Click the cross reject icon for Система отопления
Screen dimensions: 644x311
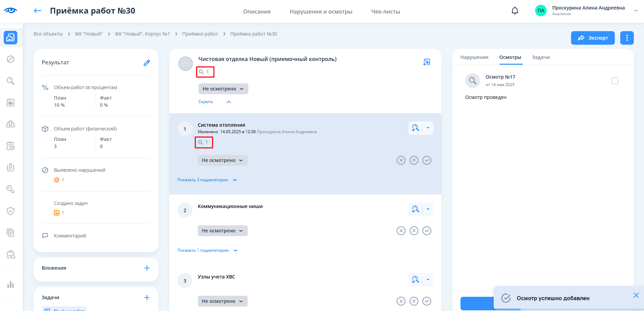[401, 160]
